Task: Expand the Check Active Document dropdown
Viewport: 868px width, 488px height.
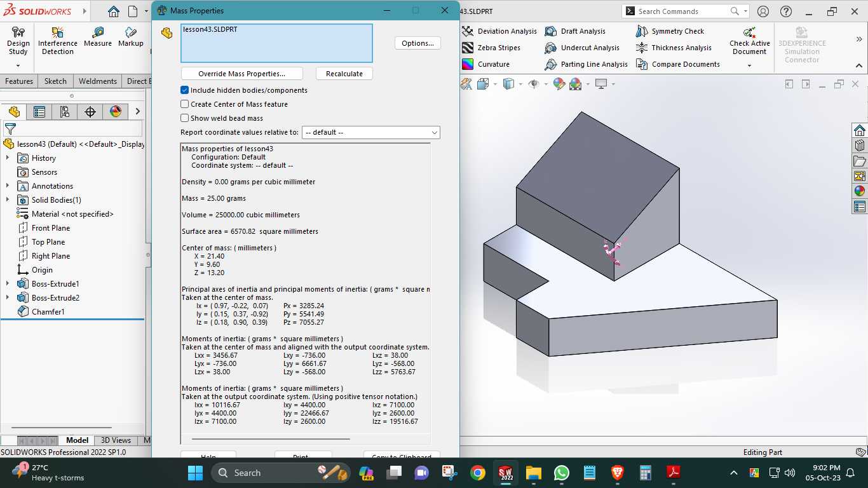Action: pyautogui.click(x=749, y=65)
